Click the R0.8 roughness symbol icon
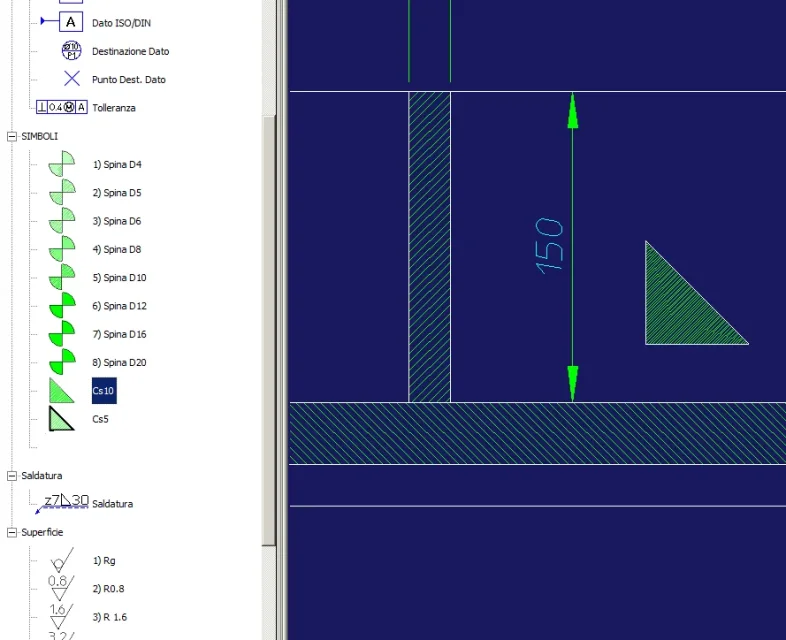This screenshot has width=786, height=640. click(x=61, y=588)
